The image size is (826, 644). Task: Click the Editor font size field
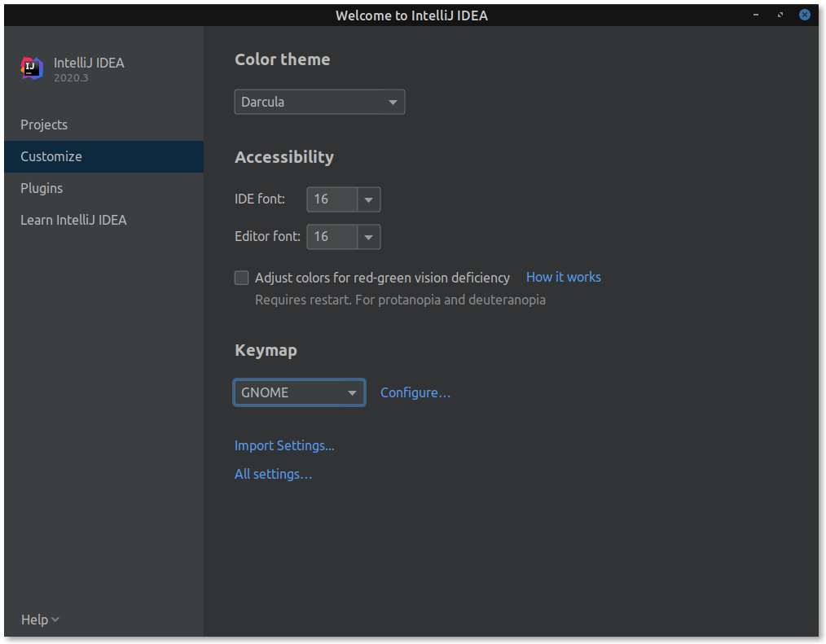tap(332, 236)
